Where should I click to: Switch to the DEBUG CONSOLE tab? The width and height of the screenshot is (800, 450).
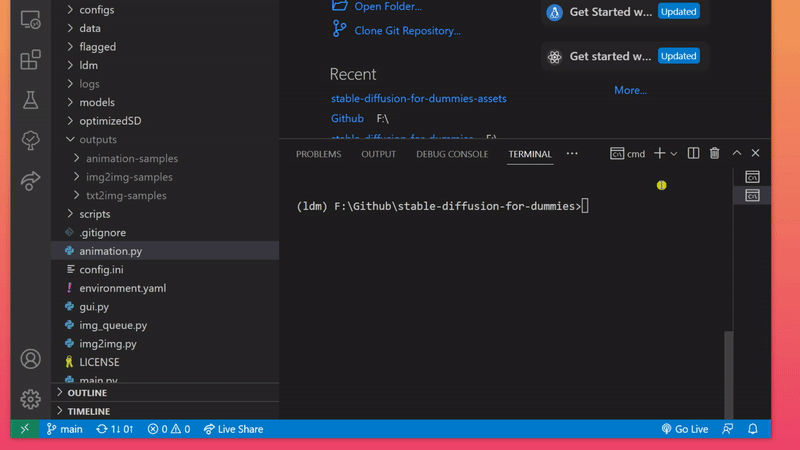[x=452, y=154]
